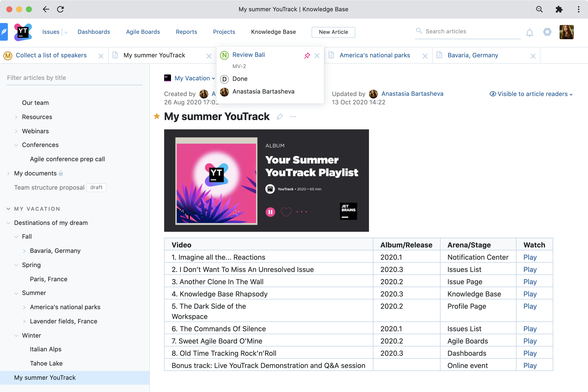This screenshot has width=588, height=392.
Task: Open the Projects menu item
Action: [224, 32]
